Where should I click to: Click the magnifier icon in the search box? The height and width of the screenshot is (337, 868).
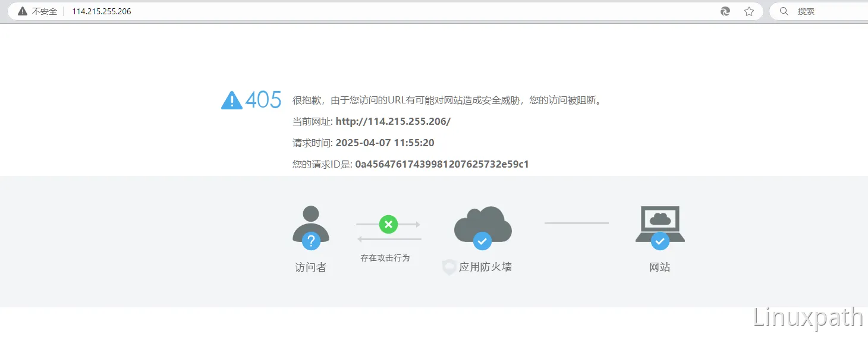click(784, 11)
